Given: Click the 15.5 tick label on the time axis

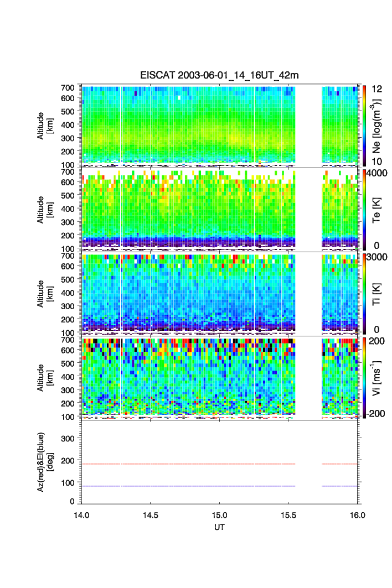Looking at the screenshot, I should pos(289,514).
